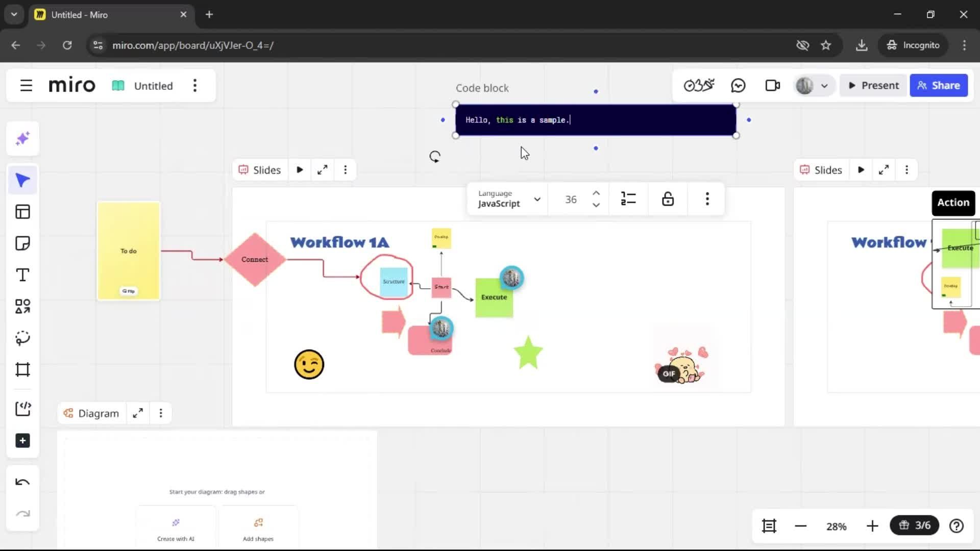Click the 28% zoom level
The width and height of the screenshot is (980, 551).
(836, 527)
